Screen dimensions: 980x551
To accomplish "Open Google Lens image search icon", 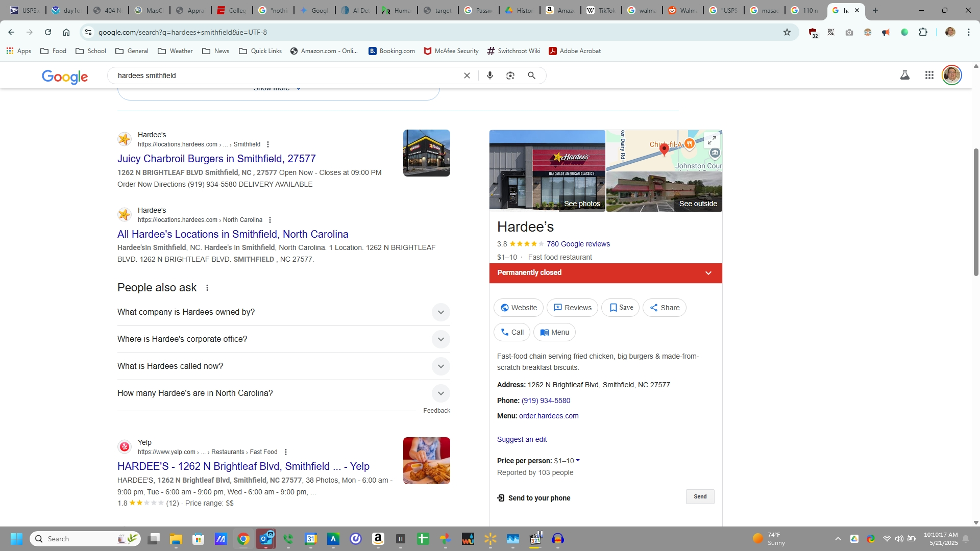I will [510, 76].
